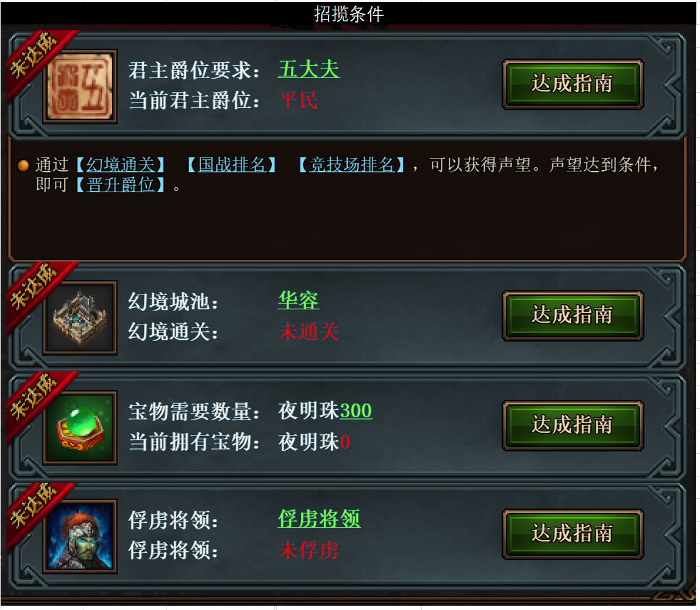Click the green 华容 city link
Image resolution: width=700 pixels, height=610 pixels.
coord(299,300)
